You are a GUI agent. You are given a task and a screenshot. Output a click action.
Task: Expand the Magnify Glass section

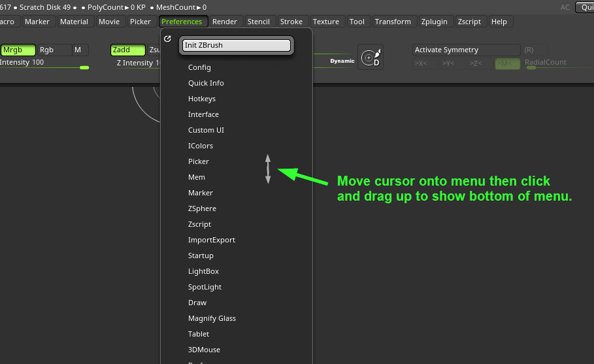tap(212, 318)
